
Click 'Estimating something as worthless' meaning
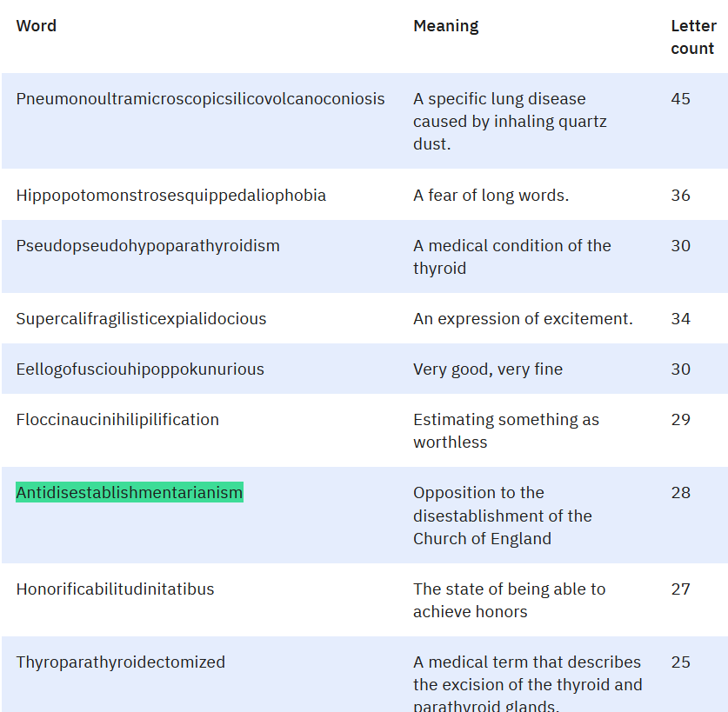coord(506,430)
